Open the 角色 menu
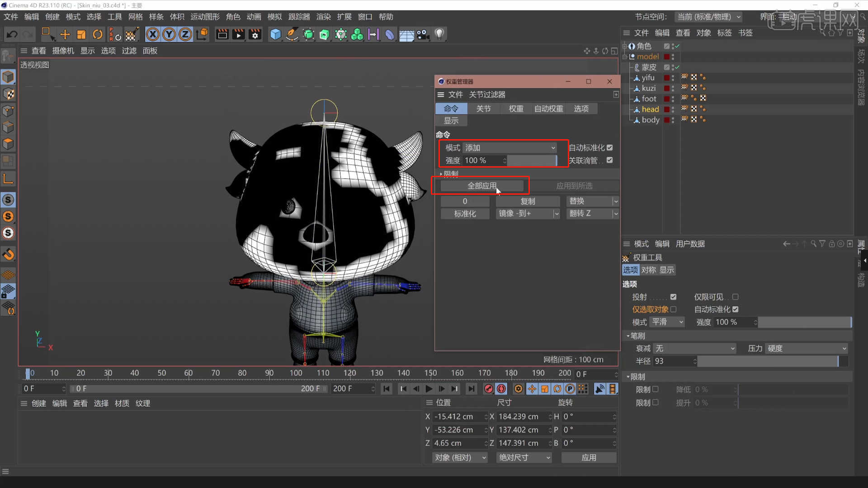Viewport: 868px width, 488px height. pyautogui.click(x=233, y=17)
